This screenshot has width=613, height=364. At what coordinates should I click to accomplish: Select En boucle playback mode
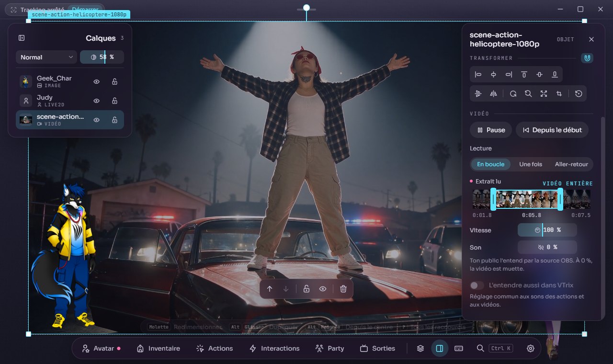coord(491,164)
